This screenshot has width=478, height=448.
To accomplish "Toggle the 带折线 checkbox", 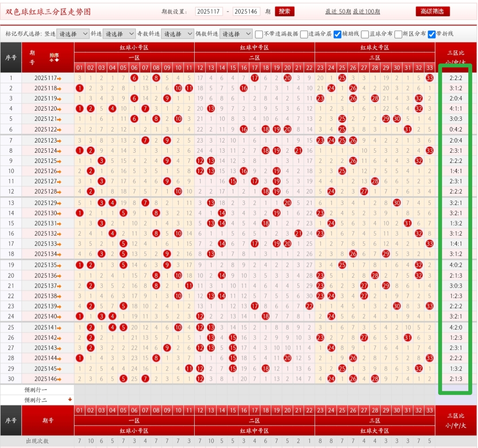I will click(432, 34).
